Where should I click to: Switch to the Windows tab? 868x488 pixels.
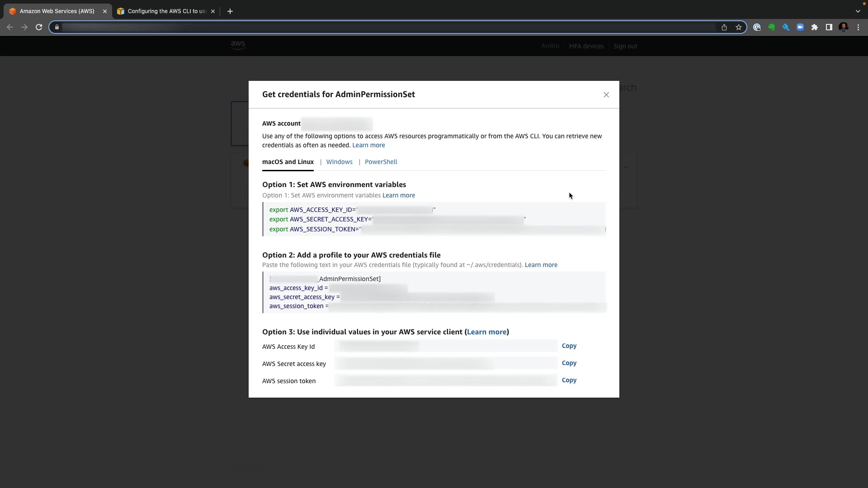click(339, 162)
